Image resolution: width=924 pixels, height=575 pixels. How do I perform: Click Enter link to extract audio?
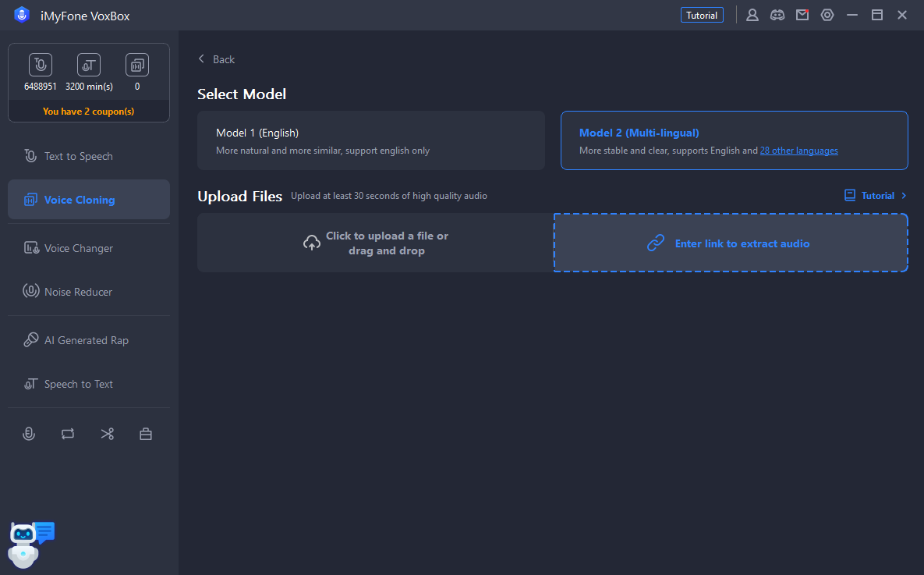pyautogui.click(x=731, y=243)
